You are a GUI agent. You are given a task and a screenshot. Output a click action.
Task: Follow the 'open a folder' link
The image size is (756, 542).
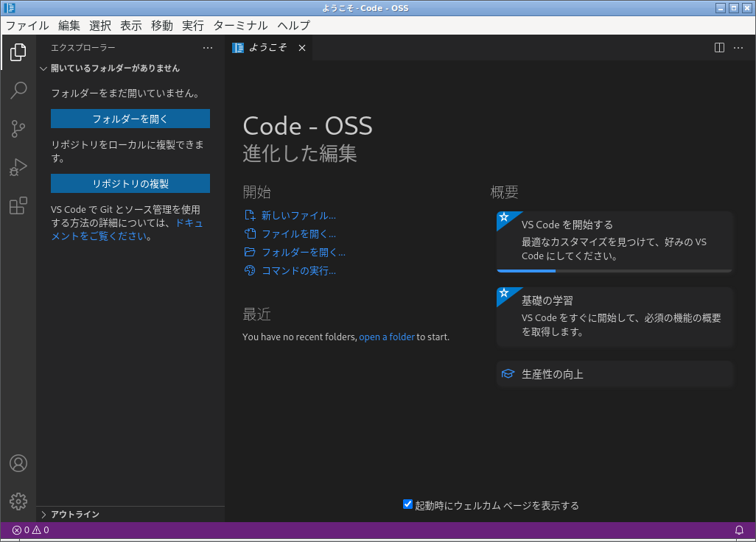(x=387, y=337)
